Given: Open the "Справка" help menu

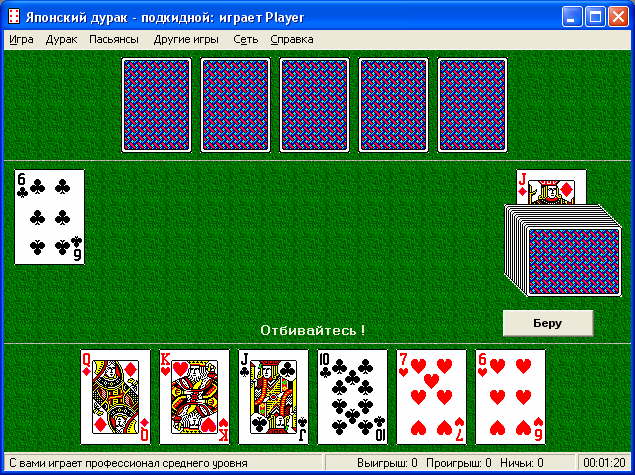Looking at the screenshot, I should 292,39.
